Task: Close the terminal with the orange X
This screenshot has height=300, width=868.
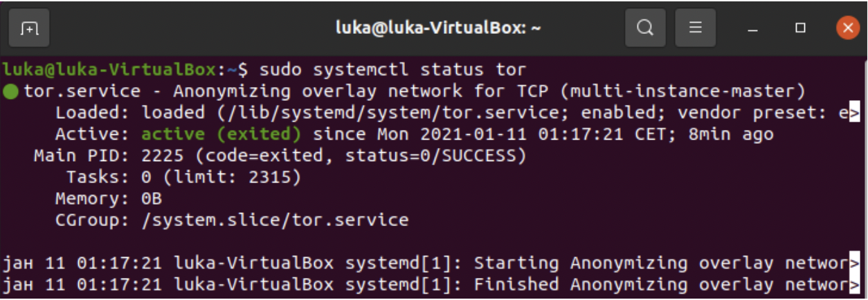Action: pos(847,28)
